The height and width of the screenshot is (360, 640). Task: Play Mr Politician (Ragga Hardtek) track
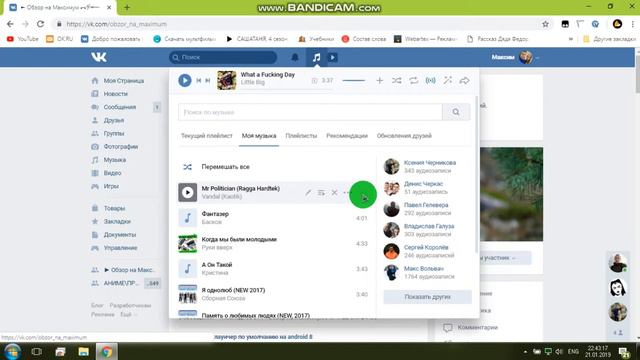click(187, 192)
